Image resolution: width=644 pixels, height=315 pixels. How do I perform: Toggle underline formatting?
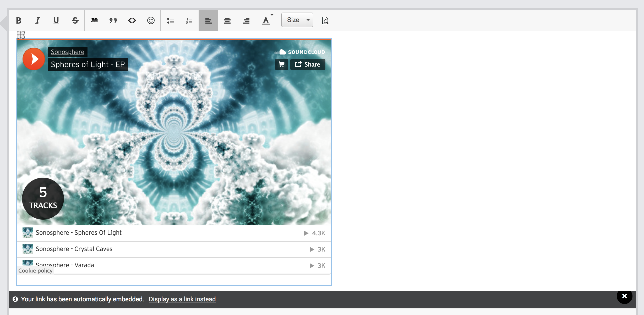(56, 20)
